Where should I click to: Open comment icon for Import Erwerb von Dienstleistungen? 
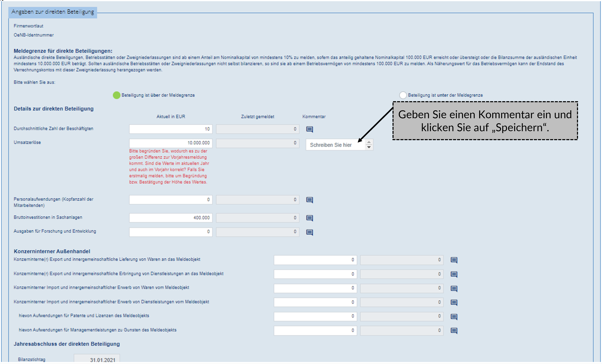(x=454, y=302)
